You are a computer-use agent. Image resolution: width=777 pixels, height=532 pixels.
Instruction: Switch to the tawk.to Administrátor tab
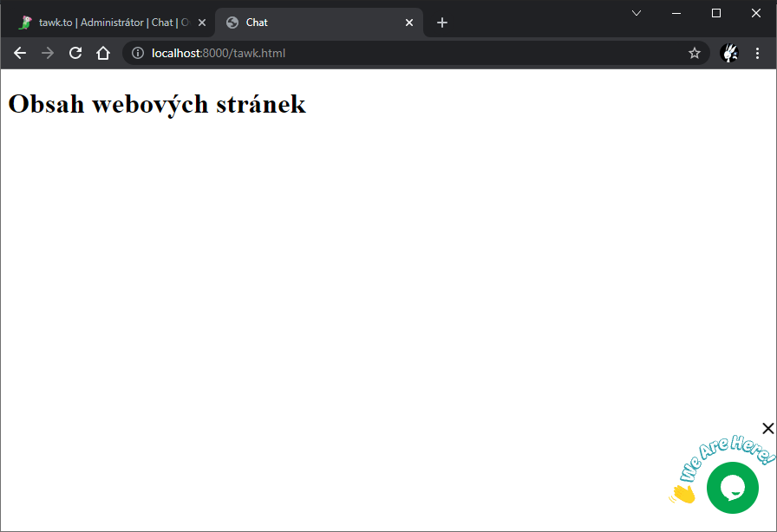pos(108,23)
